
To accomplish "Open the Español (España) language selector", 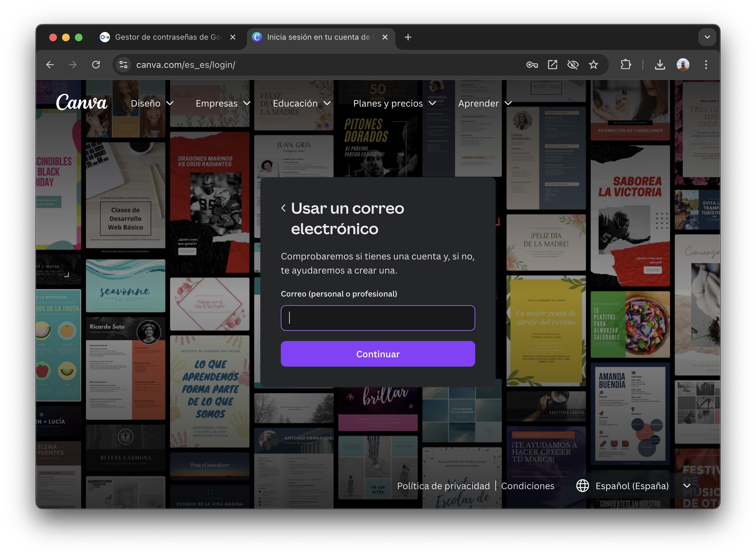I will coord(632,486).
